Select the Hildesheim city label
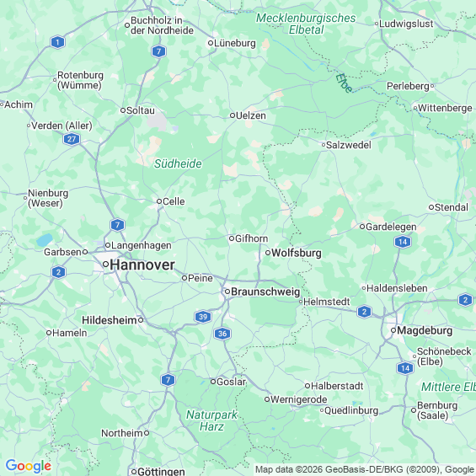Image resolution: width=476 pixels, height=476 pixels. [110, 320]
